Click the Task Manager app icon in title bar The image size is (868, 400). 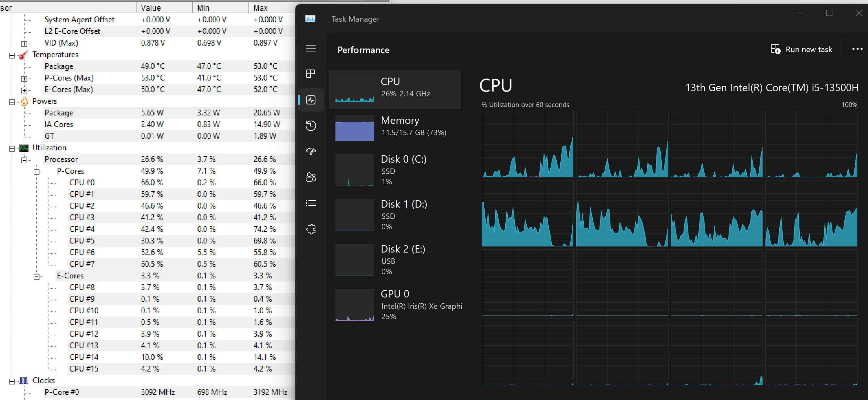point(310,19)
